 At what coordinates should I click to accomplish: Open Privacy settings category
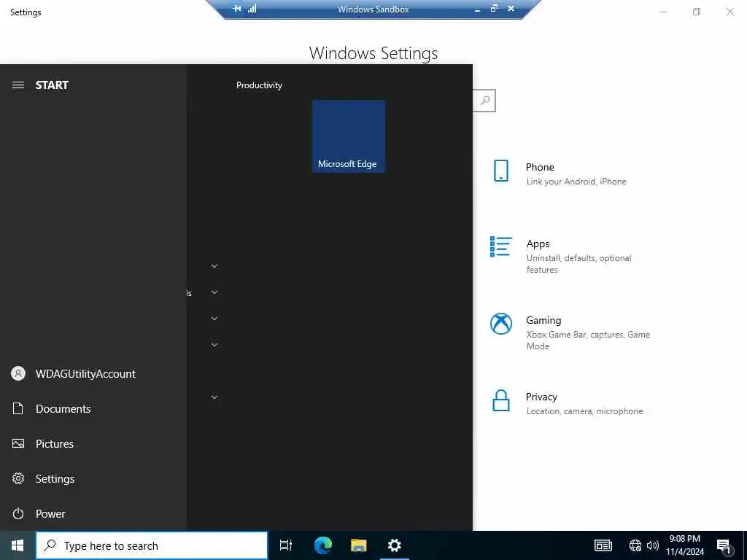[x=567, y=403]
